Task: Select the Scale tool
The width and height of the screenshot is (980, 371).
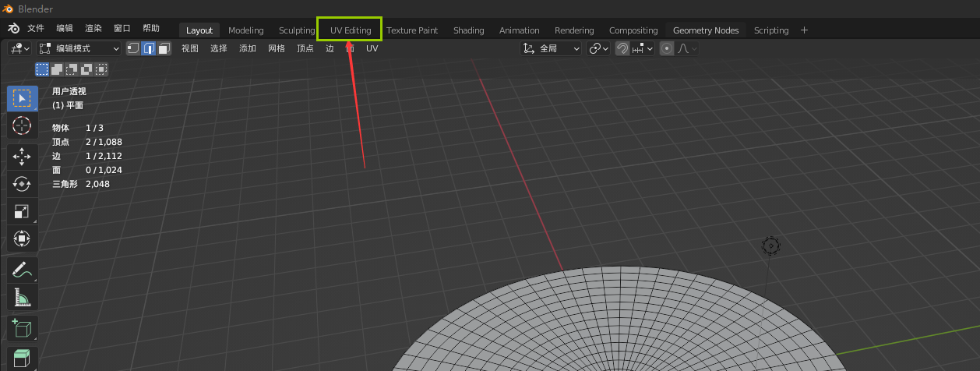Action: click(22, 211)
